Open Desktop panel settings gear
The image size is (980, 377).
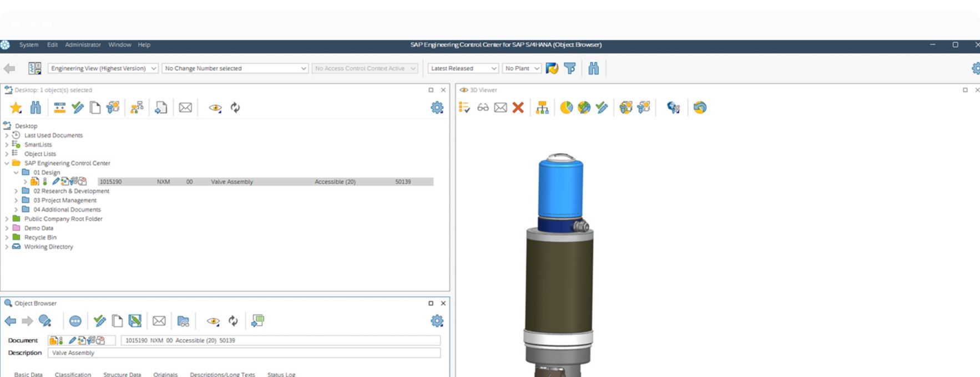[x=437, y=108]
